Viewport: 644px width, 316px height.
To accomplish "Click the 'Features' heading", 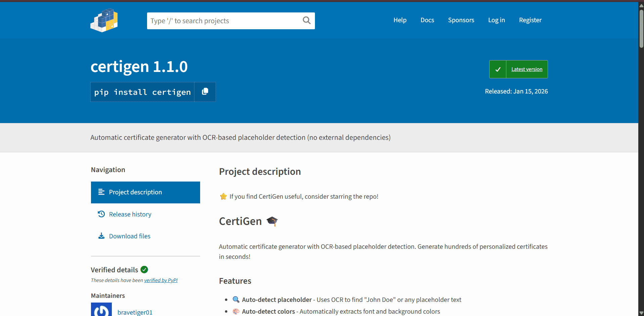I will [x=235, y=281].
